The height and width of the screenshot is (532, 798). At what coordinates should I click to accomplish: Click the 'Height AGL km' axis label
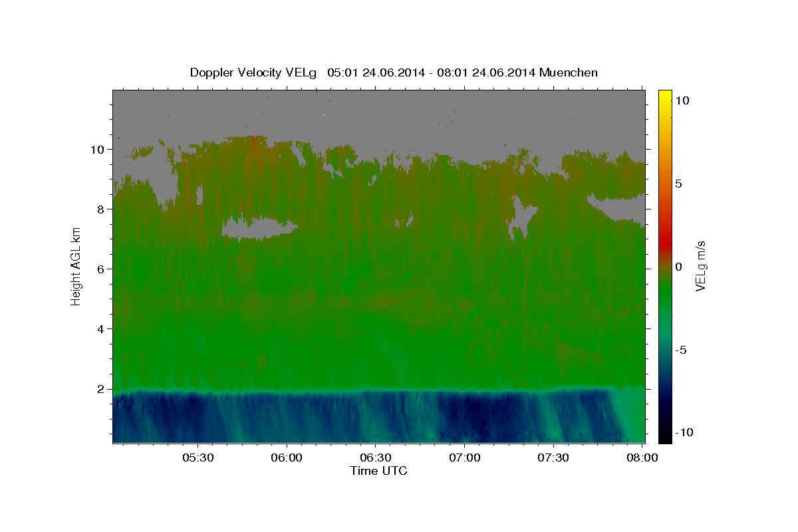click(x=76, y=266)
